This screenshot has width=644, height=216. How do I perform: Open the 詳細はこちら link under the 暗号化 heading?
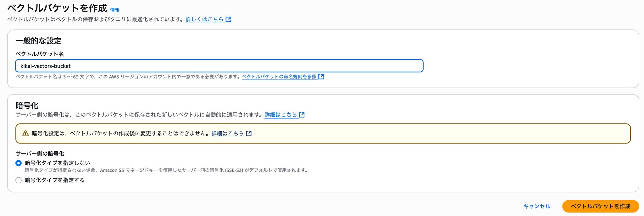coord(281,115)
